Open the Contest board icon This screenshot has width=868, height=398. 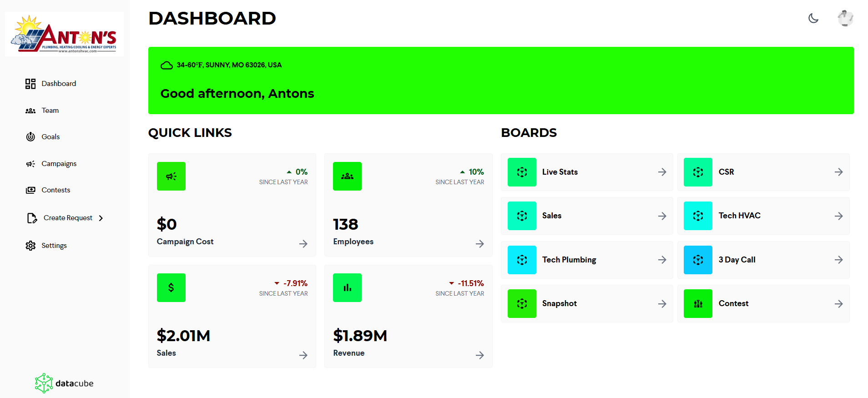[698, 303]
